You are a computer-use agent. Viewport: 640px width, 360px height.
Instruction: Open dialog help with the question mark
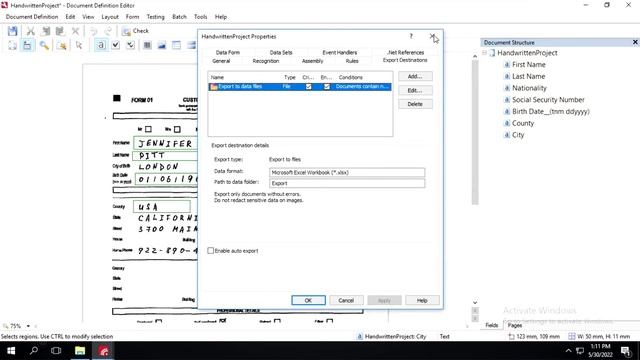[x=411, y=36]
